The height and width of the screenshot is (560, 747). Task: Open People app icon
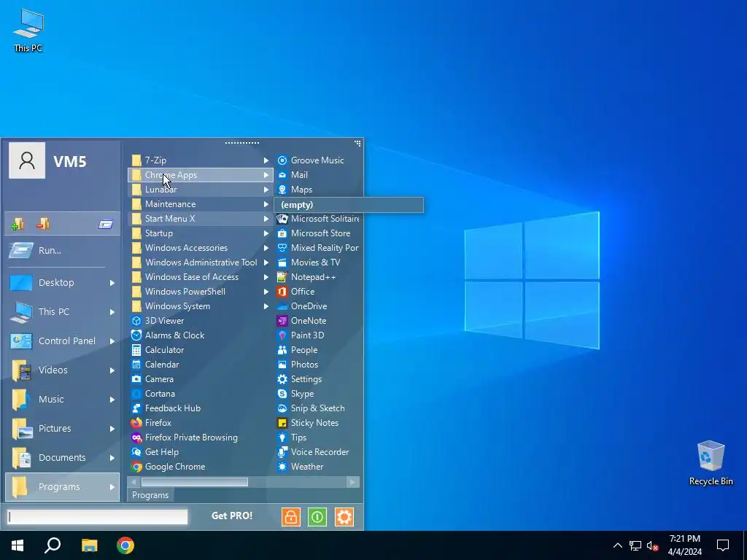pos(282,350)
